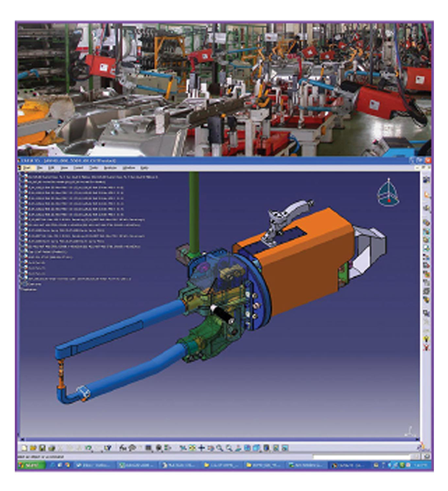Click the New document icon

click(x=24, y=448)
